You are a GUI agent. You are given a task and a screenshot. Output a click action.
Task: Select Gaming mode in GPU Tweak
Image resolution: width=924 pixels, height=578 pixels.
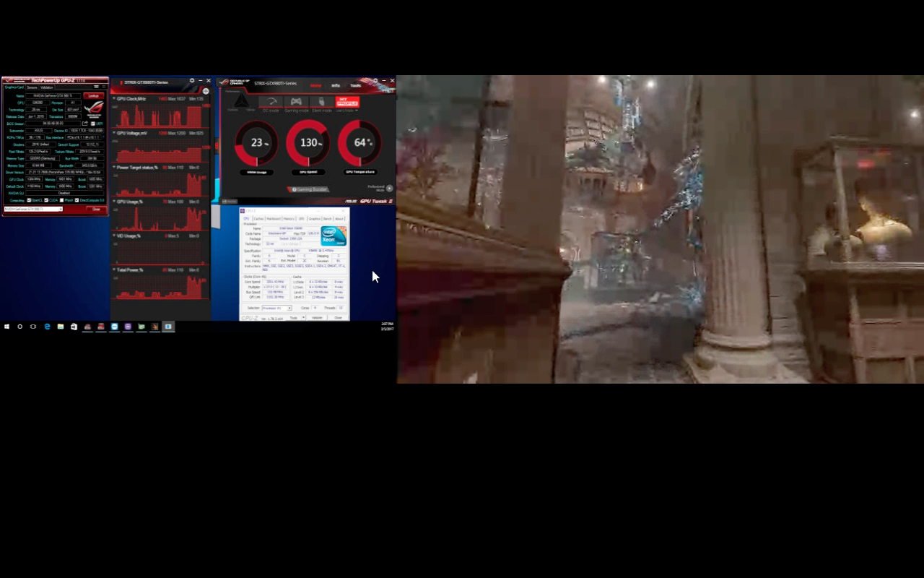click(296, 104)
